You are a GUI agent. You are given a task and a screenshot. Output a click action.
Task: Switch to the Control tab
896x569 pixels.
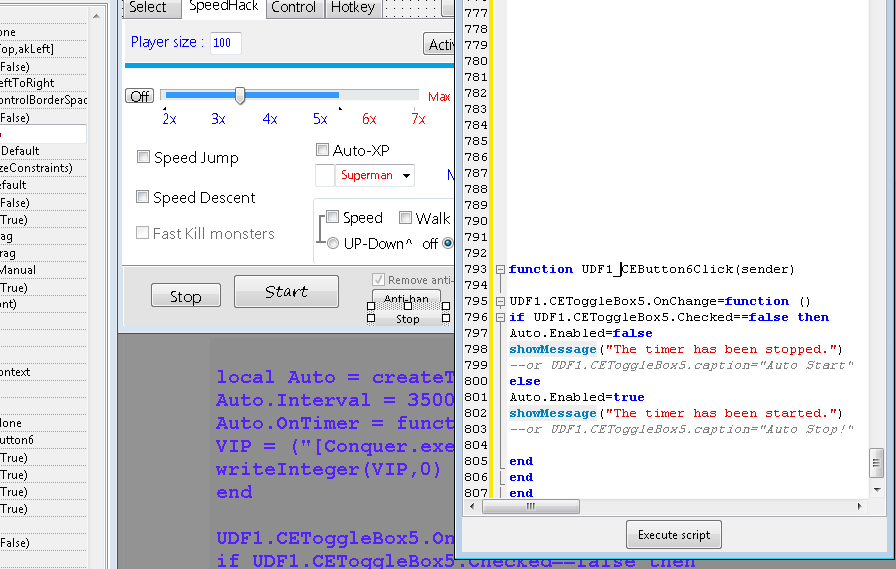point(294,7)
